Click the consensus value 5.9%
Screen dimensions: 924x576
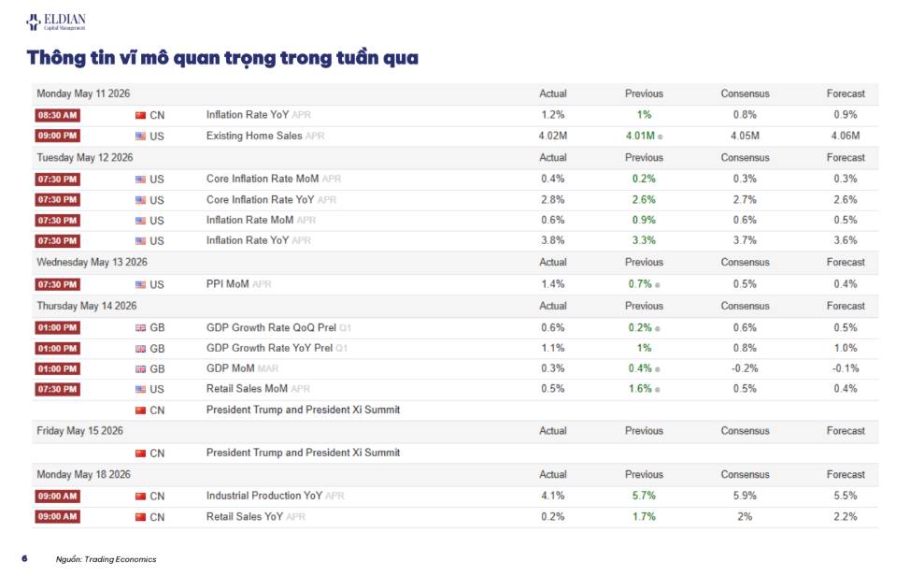coord(745,496)
